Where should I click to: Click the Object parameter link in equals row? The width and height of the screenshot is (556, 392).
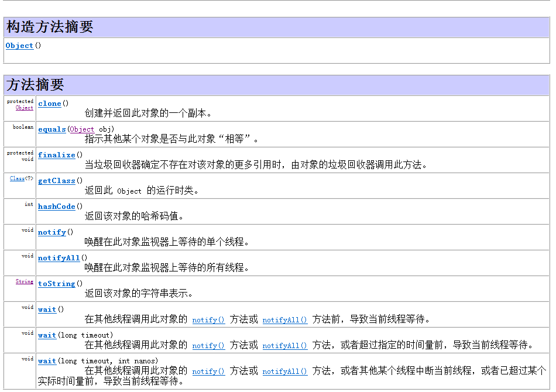click(82, 129)
